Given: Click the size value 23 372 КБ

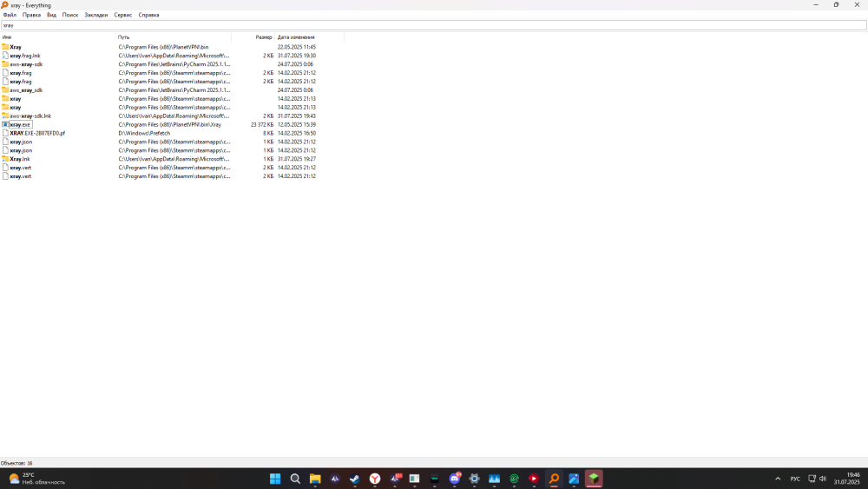Looking at the screenshot, I should coord(262,124).
